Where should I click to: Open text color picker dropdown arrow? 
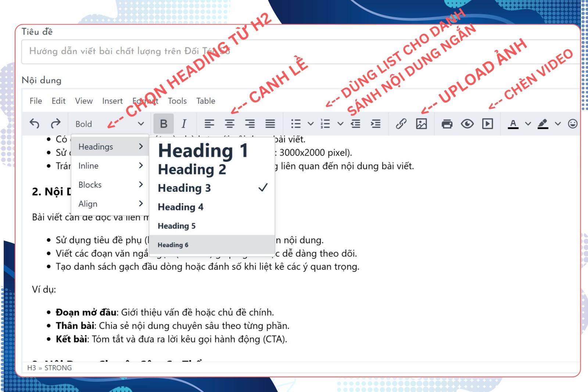tap(528, 124)
